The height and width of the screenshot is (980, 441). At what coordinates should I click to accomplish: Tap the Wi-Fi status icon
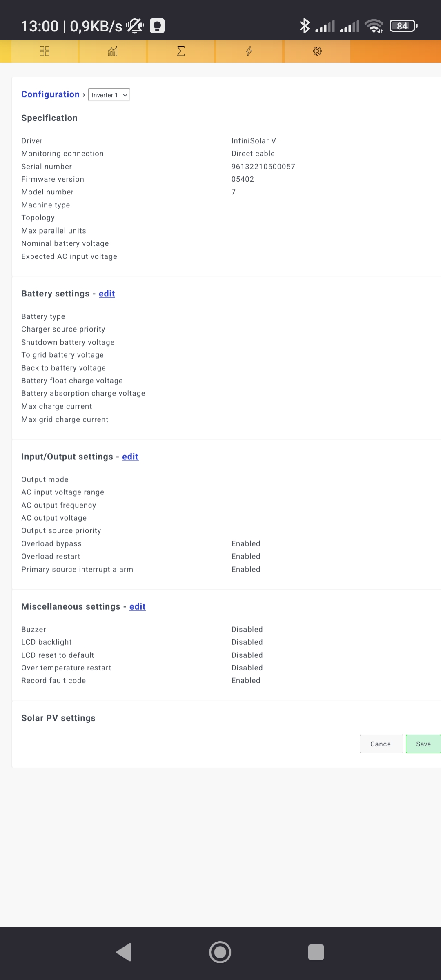pyautogui.click(x=374, y=26)
